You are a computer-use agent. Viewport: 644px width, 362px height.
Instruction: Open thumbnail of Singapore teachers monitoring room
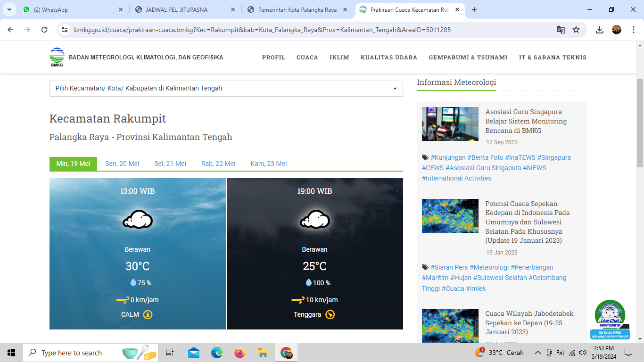[450, 124]
